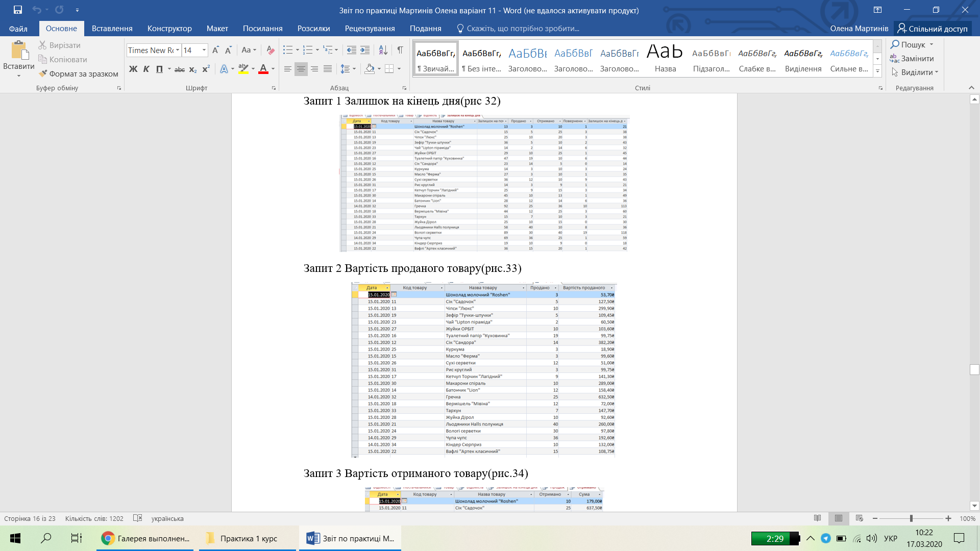Switch to Read Mode view icon
Viewport: 980px width, 551px height.
(817, 518)
